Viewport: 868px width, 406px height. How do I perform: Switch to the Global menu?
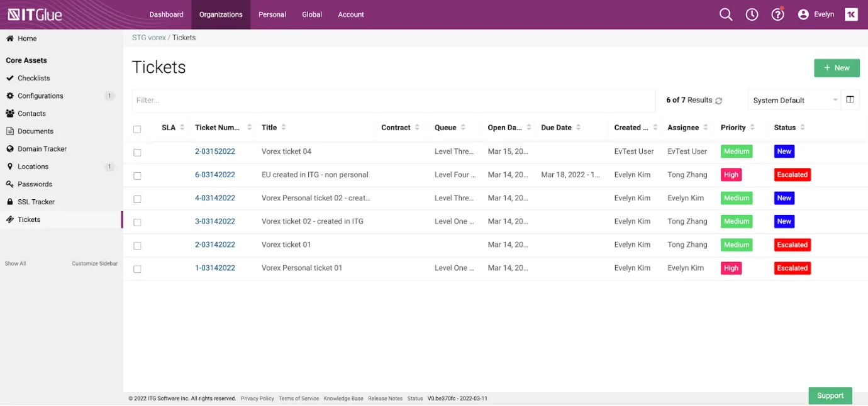pyautogui.click(x=312, y=14)
